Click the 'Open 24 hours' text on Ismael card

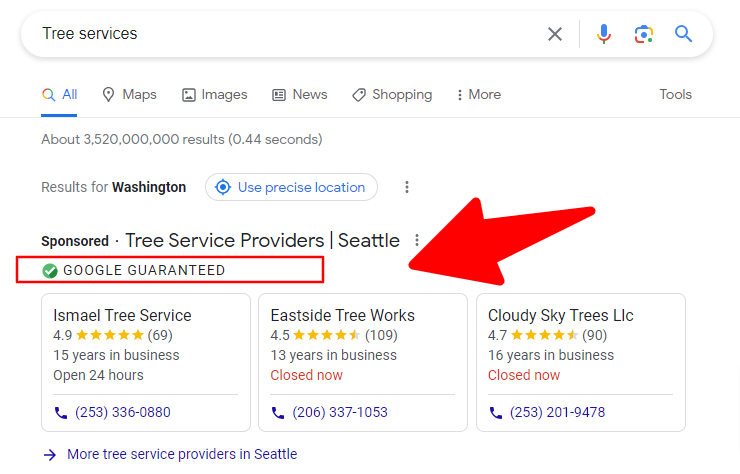(98, 375)
